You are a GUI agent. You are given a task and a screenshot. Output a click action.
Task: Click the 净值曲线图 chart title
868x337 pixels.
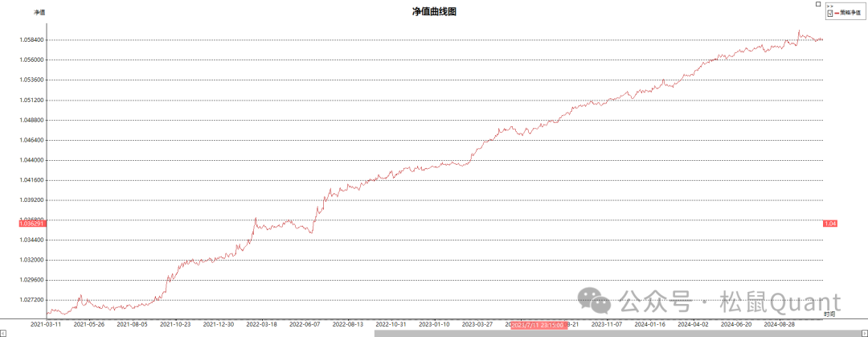434,11
